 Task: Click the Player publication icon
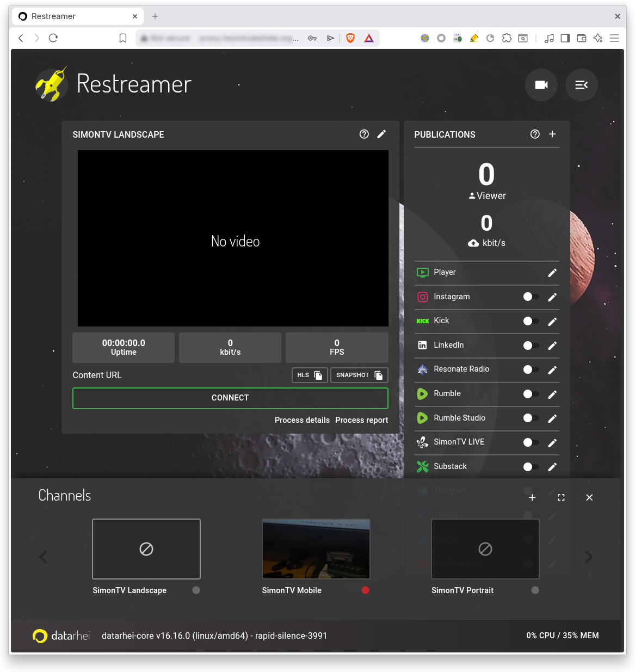tap(422, 272)
